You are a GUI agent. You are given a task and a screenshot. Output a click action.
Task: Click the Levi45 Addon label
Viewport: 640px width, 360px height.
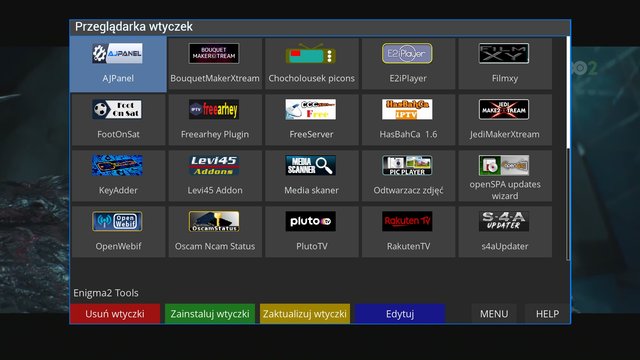pos(215,190)
